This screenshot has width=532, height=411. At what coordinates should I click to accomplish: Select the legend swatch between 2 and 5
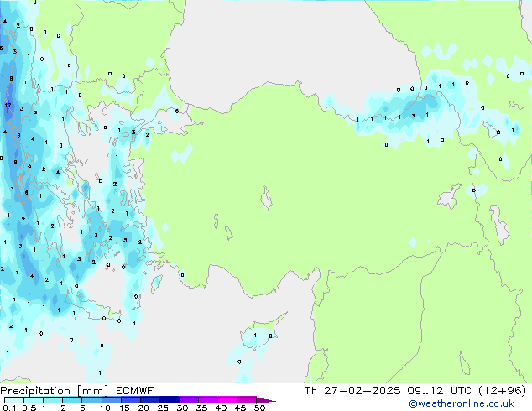coord(72,400)
